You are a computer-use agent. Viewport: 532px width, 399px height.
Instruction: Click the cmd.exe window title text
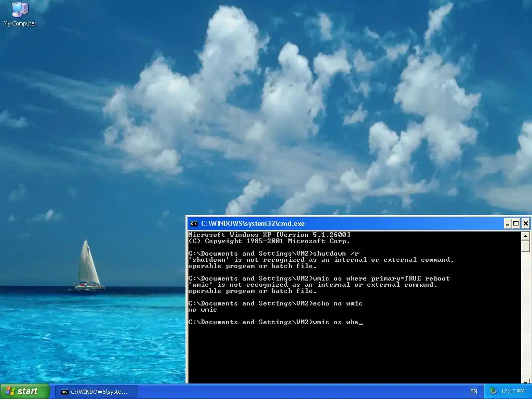tap(253, 223)
